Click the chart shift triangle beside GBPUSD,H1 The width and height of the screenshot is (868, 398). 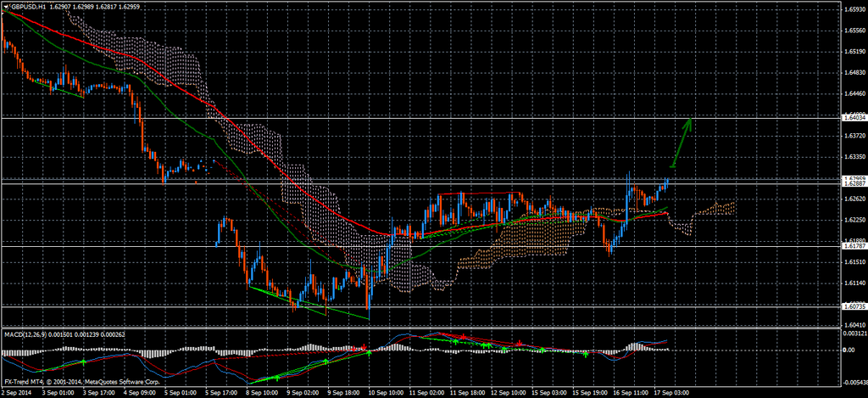point(5,7)
